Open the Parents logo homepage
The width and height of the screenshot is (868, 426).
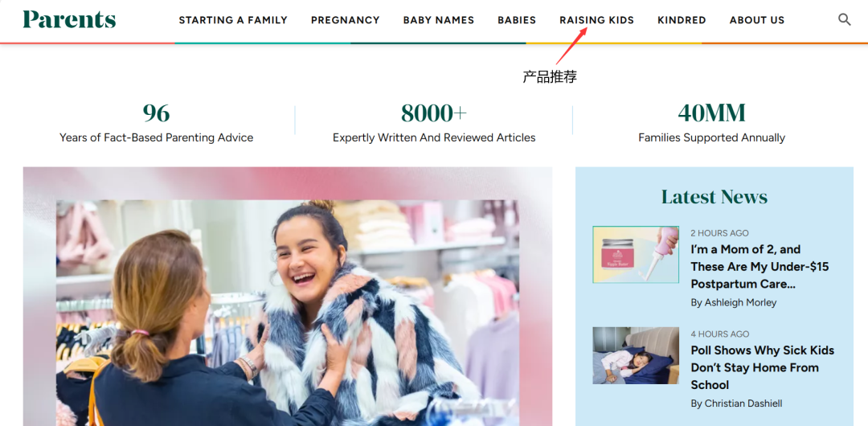click(x=69, y=19)
